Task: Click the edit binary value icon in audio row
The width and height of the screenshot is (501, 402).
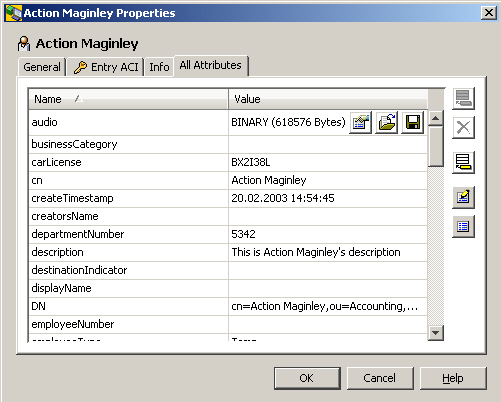Action: pyautogui.click(x=360, y=123)
